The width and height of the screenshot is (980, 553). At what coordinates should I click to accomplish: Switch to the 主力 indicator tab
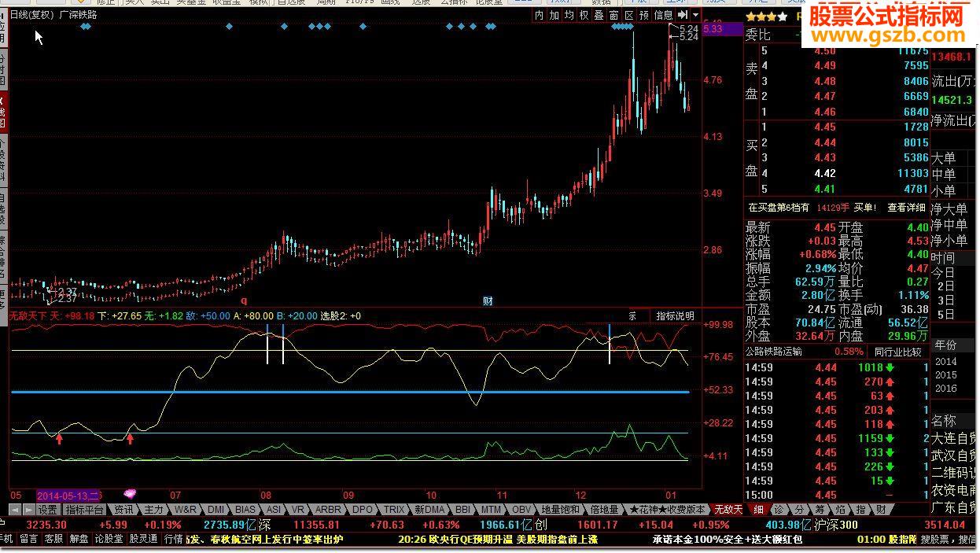[153, 510]
